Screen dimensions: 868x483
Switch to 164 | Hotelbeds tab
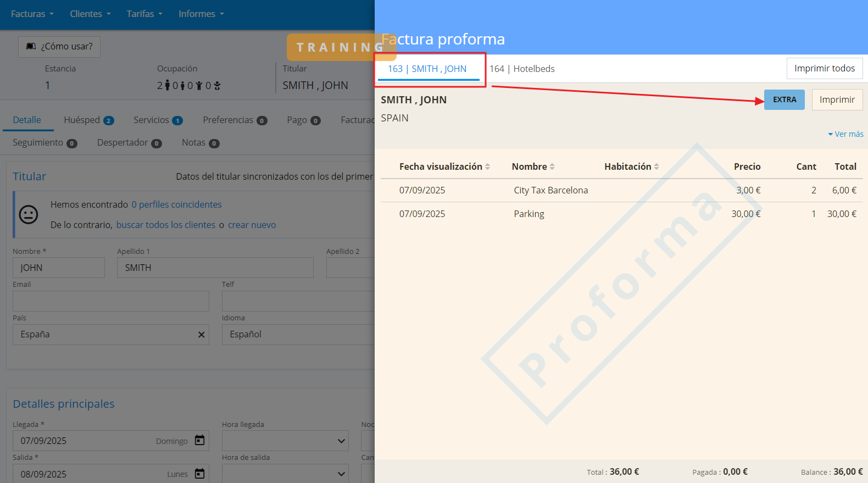pos(522,69)
